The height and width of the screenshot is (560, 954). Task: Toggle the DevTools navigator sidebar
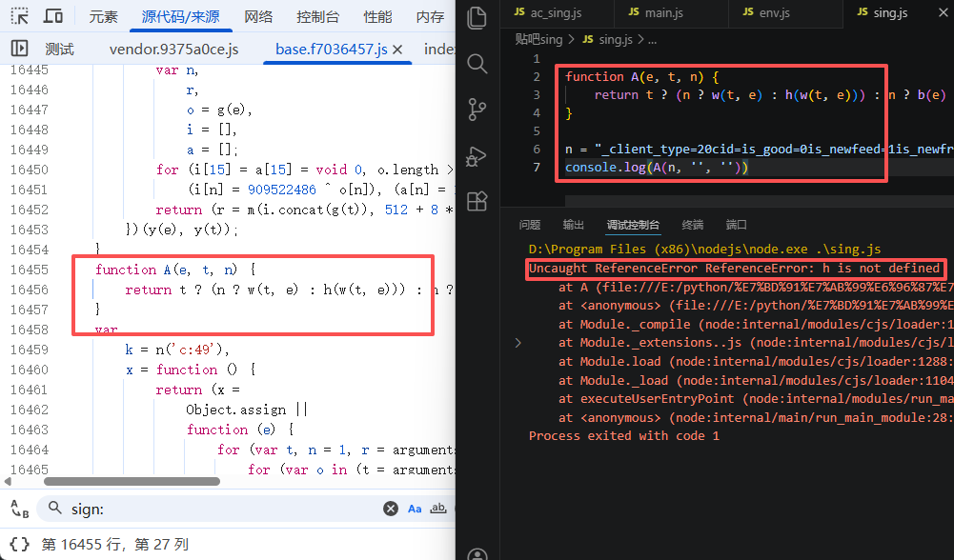[x=20, y=50]
